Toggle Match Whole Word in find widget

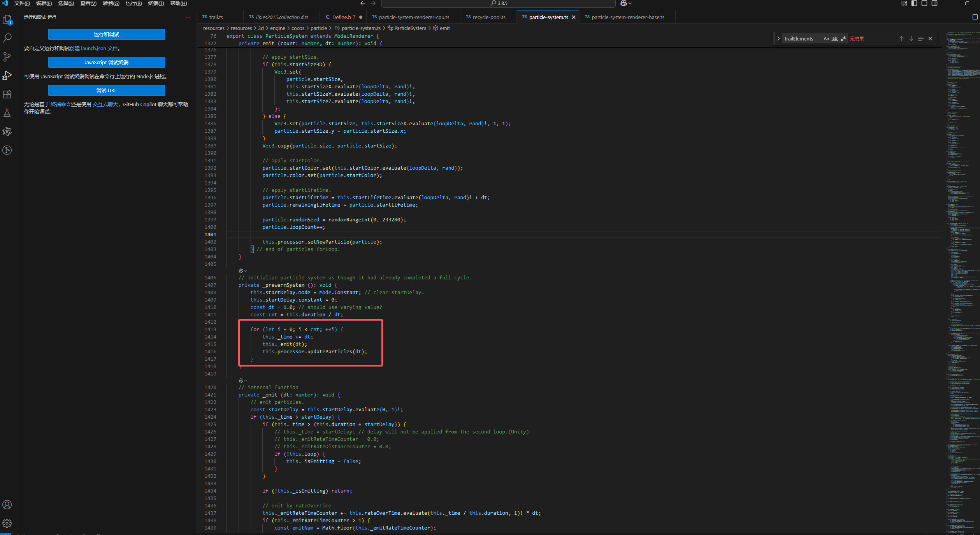[x=834, y=39]
